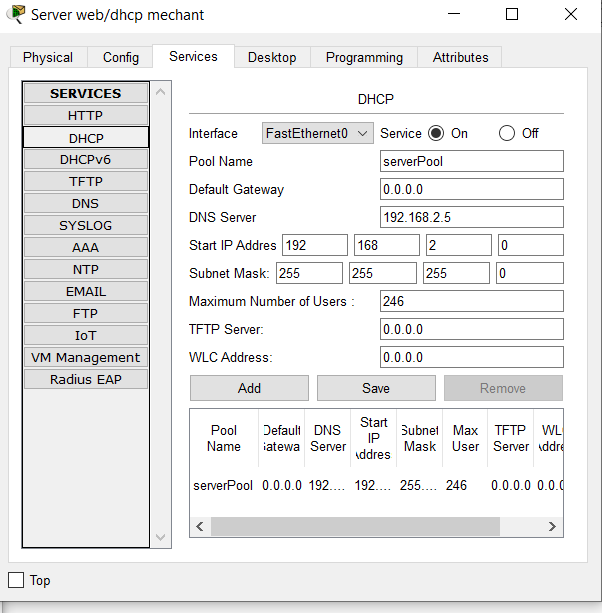Screen dimensions: 602x613
Task: Enable the Top checkbox
Action: point(16,580)
